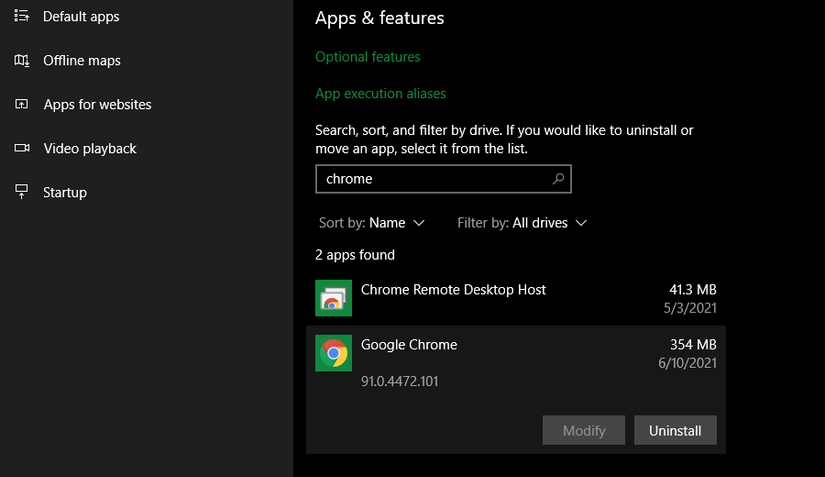This screenshot has height=477, width=825.
Task: Go to the Video playback section
Action: tap(90, 149)
